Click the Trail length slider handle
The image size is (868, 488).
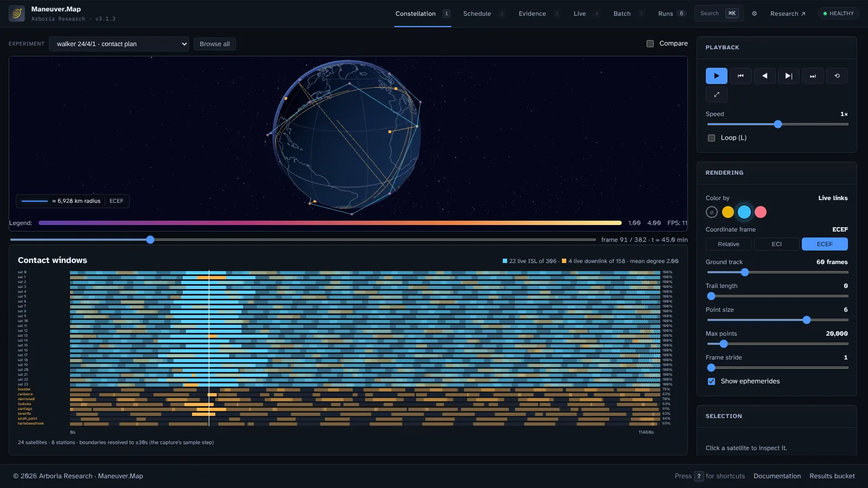(x=711, y=296)
